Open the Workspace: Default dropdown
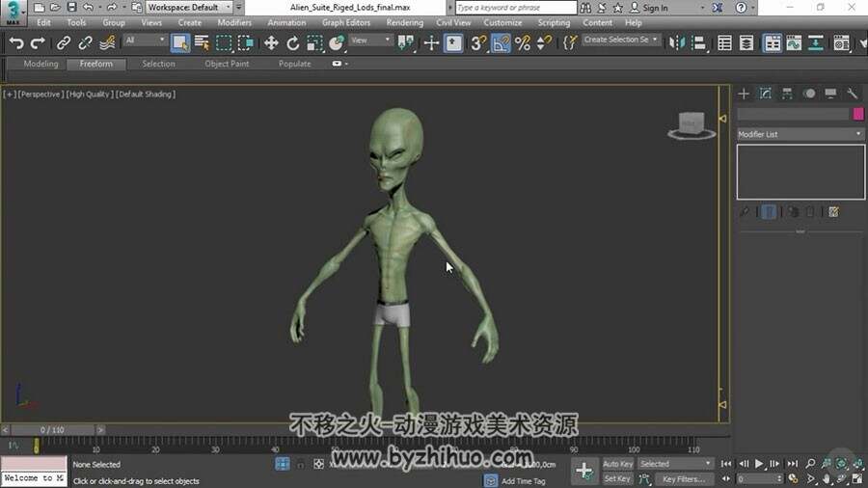 click(189, 7)
